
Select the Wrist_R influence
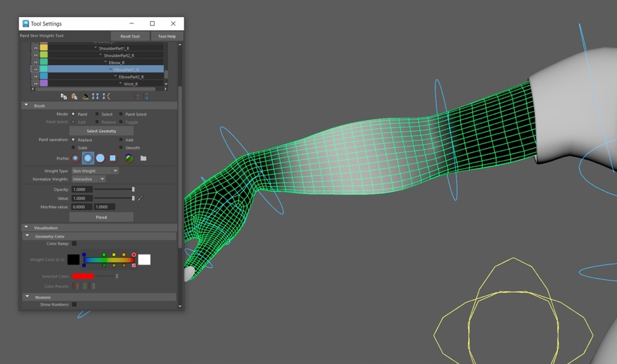(130, 84)
